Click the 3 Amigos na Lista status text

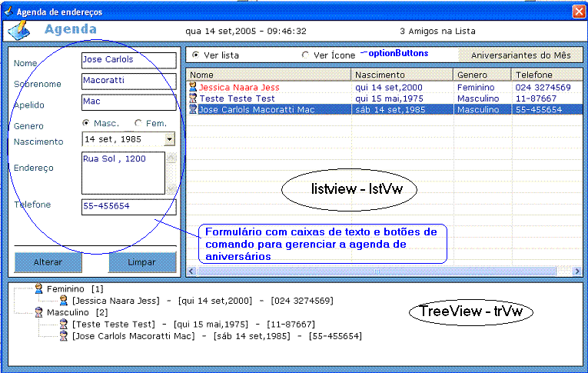437,31
